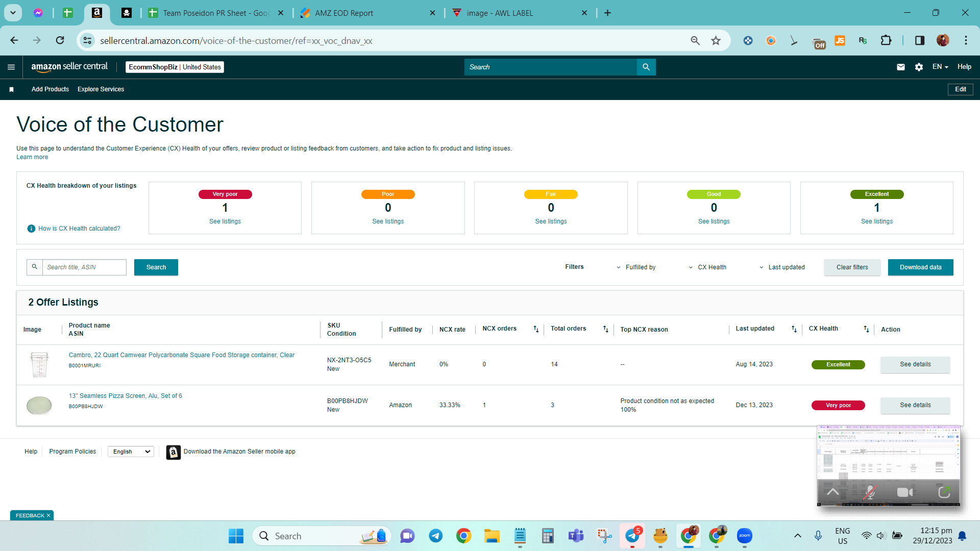Open Add Products menu item
The height and width of the screenshot is (551, 980).
pos(50,89)
